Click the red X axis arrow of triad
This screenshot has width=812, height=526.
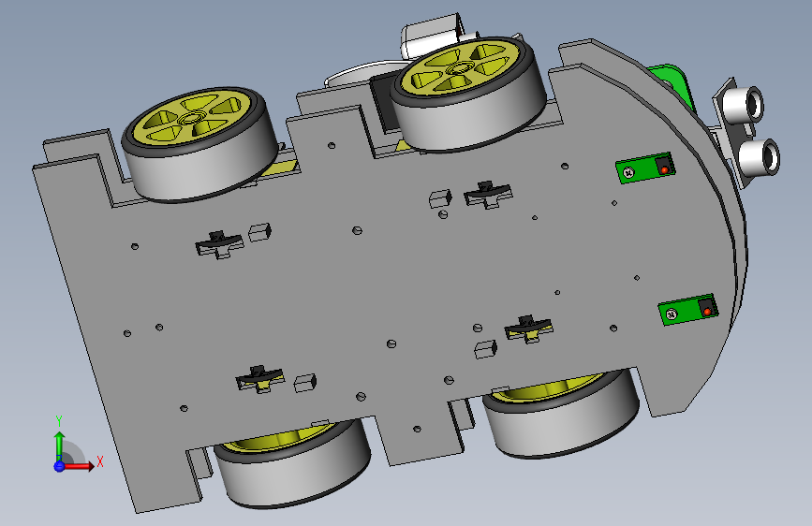pyautogui.click(x=79, y=466)
